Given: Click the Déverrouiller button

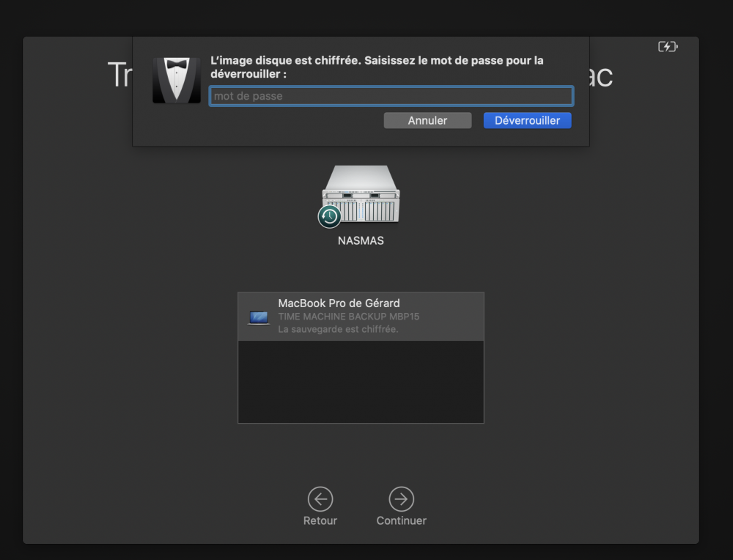Looking at the screenshot, I should click(x=527, y=120).
